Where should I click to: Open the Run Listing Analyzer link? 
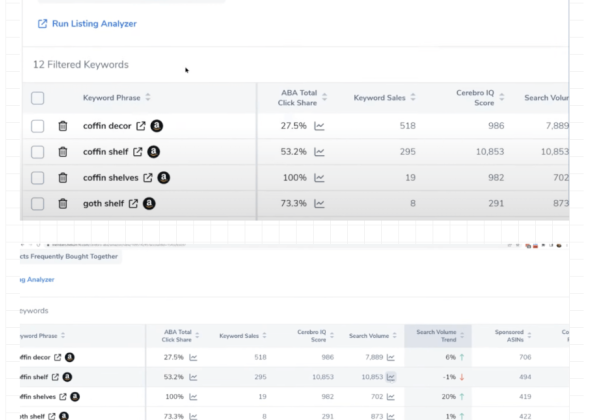(94, 24)
